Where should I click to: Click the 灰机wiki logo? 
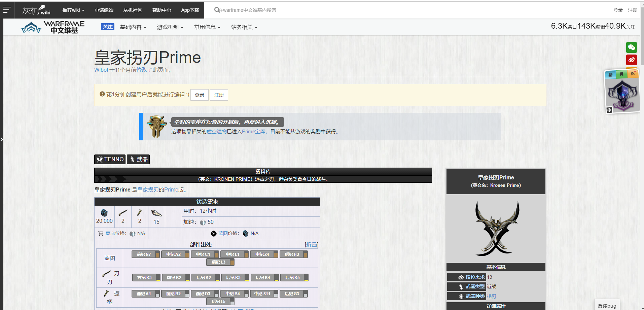(36, 10)
